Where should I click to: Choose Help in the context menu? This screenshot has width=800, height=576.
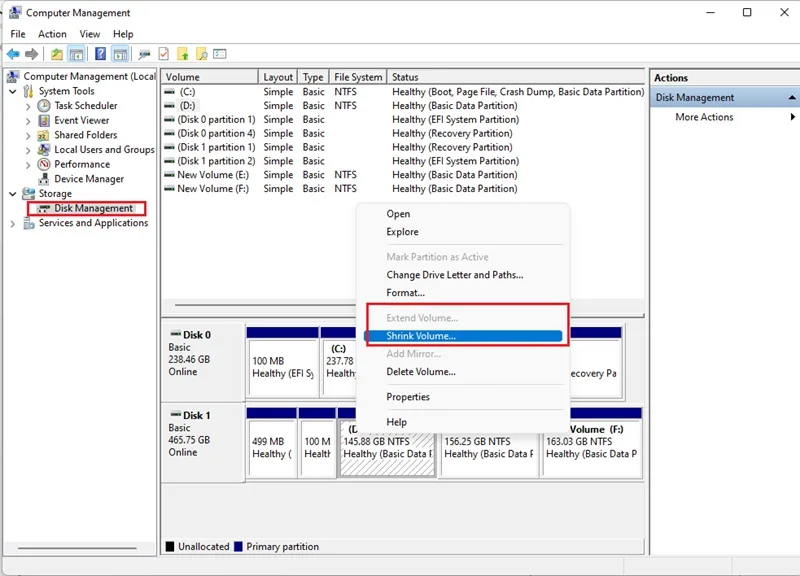[x=396, y=422]
